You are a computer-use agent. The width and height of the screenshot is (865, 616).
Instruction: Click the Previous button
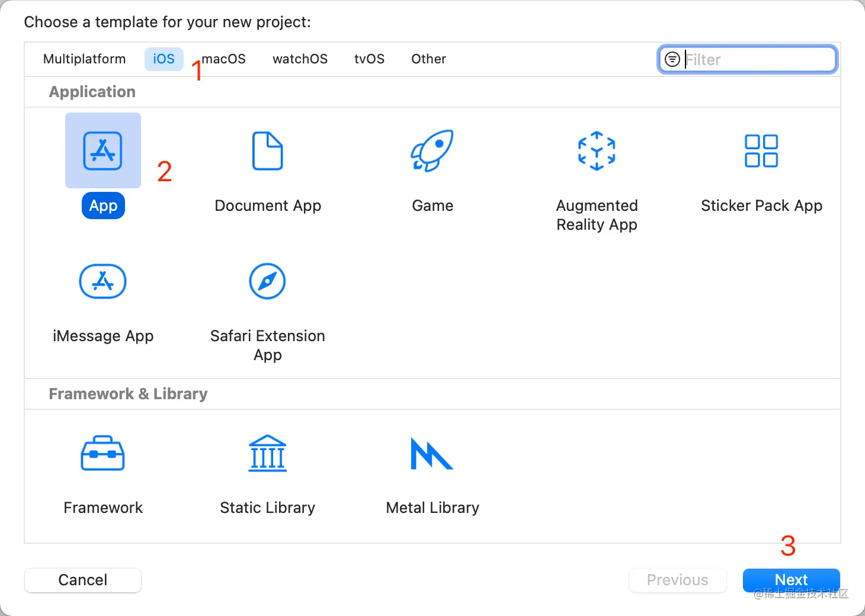pos(677,580)
